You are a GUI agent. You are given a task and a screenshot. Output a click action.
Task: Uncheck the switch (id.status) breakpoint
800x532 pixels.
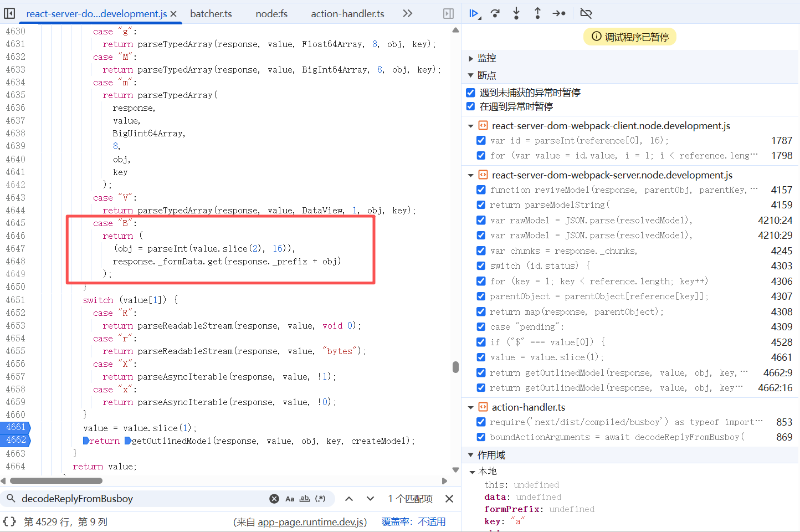pyautogui.click(x=481, y=266)
